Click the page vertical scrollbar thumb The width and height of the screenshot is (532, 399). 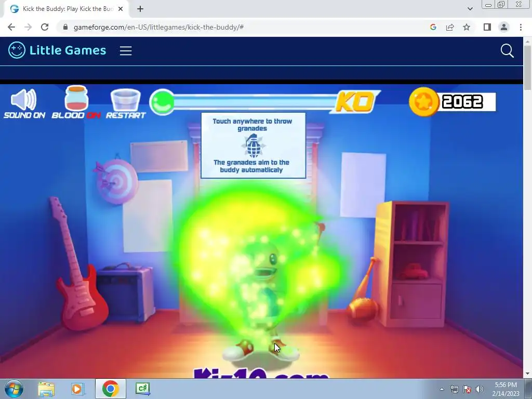(x=527, y=68)
